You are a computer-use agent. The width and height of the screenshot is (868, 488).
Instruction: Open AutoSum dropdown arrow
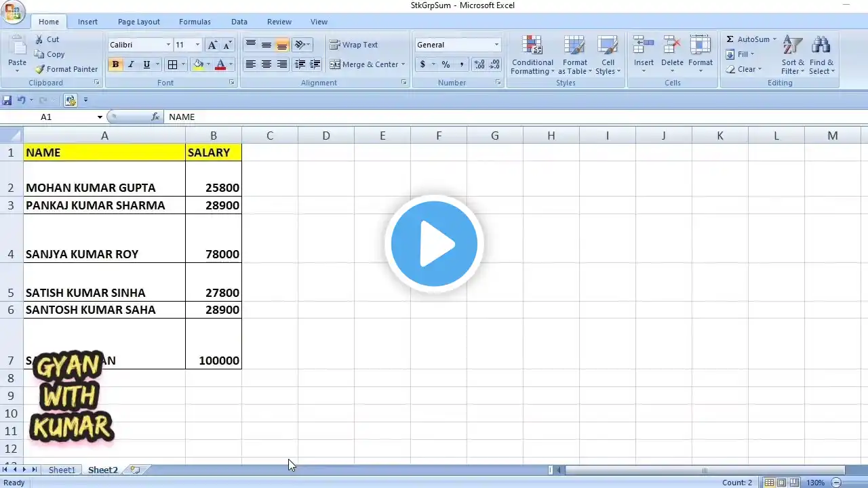(774, 39)
